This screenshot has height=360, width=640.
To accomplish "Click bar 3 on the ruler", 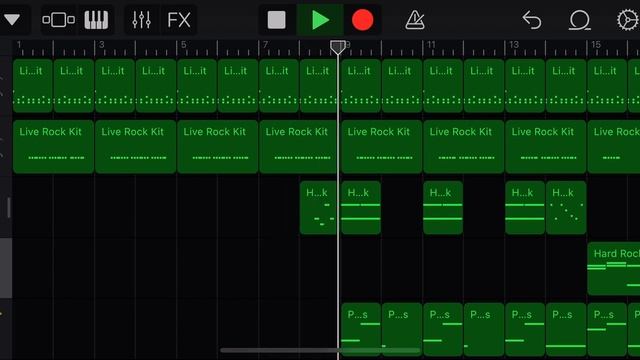I will click(102, 44).
